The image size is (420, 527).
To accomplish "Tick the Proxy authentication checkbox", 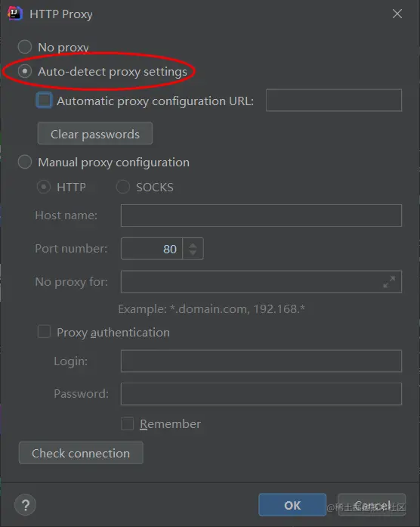I will [44, 331].
